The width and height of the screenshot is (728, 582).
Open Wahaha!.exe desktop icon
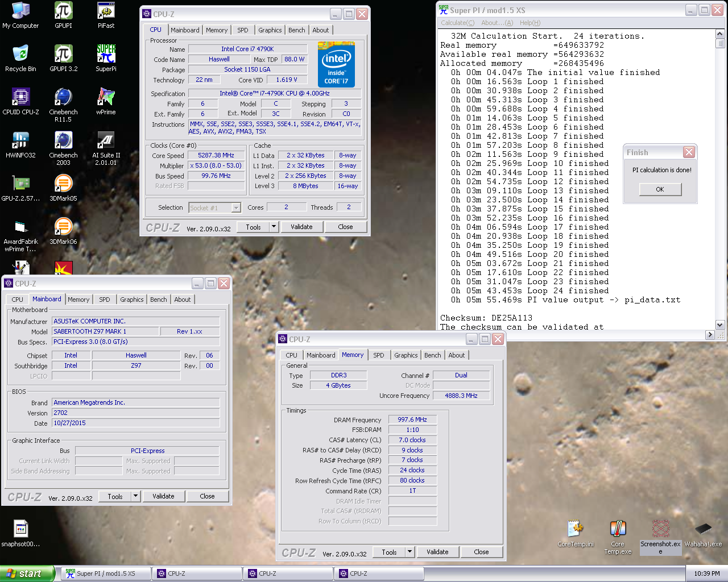coord(703,534)
